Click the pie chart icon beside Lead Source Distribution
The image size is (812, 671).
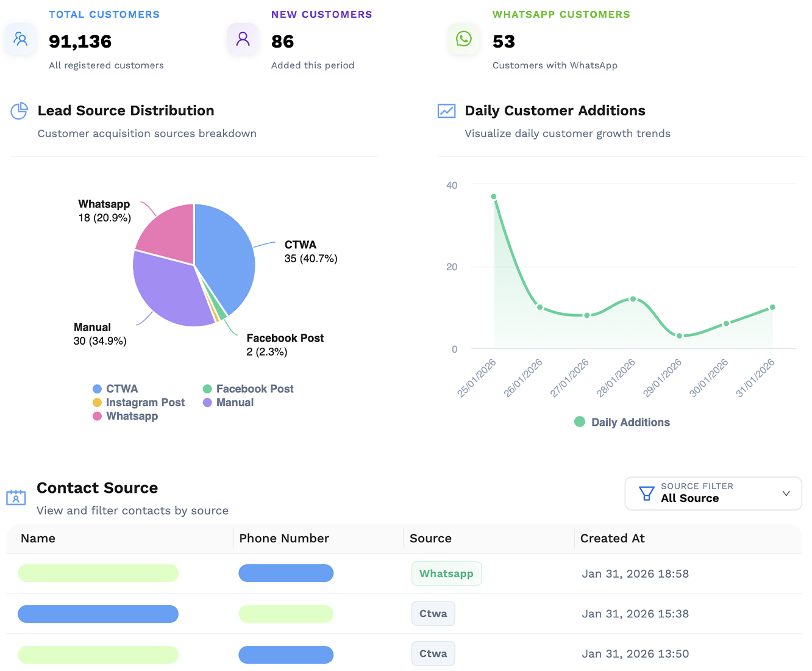tap(19, 111)
